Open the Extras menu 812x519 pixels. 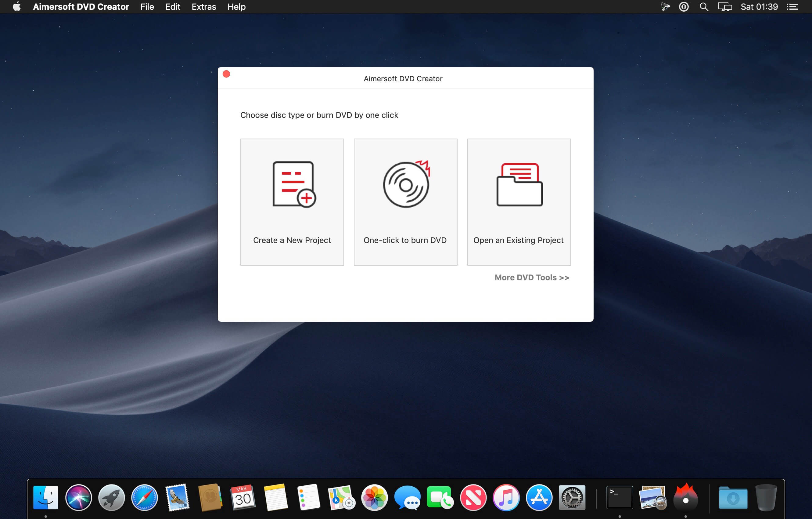pos(204,7)
